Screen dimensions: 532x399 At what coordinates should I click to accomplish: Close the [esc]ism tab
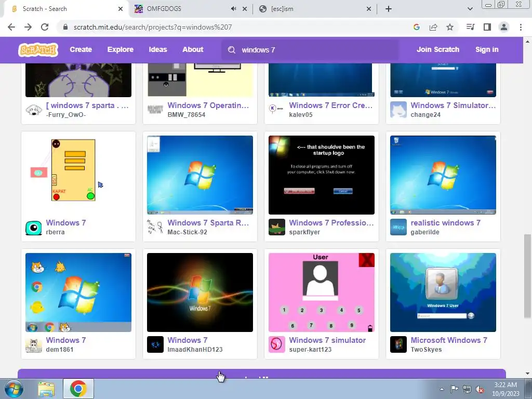tap(369, 9)
